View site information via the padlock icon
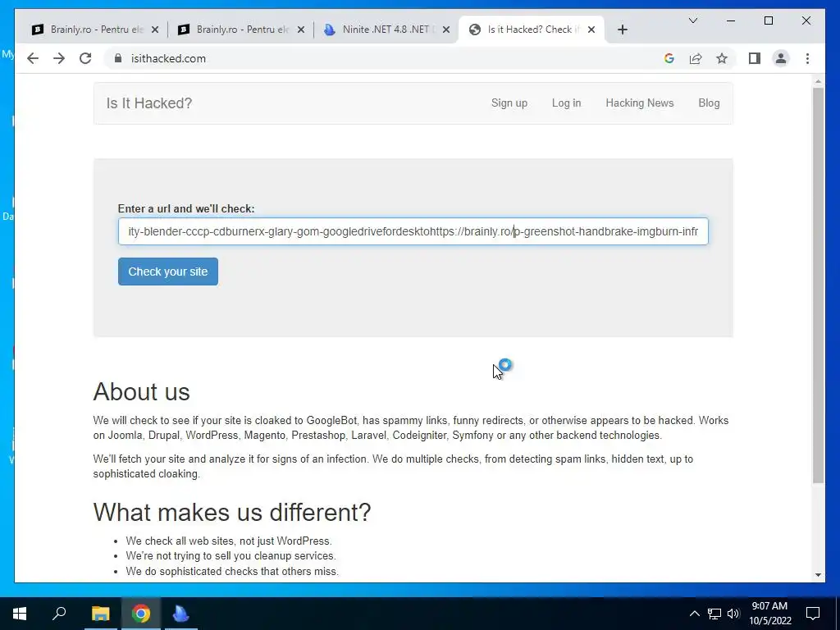The height and width of the screenshot is (630, 840). coord(118,58)
